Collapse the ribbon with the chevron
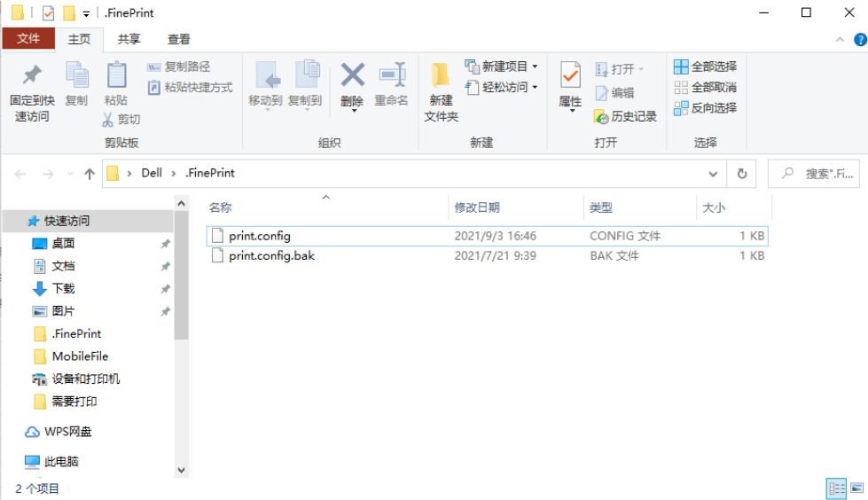 (839, 40)
